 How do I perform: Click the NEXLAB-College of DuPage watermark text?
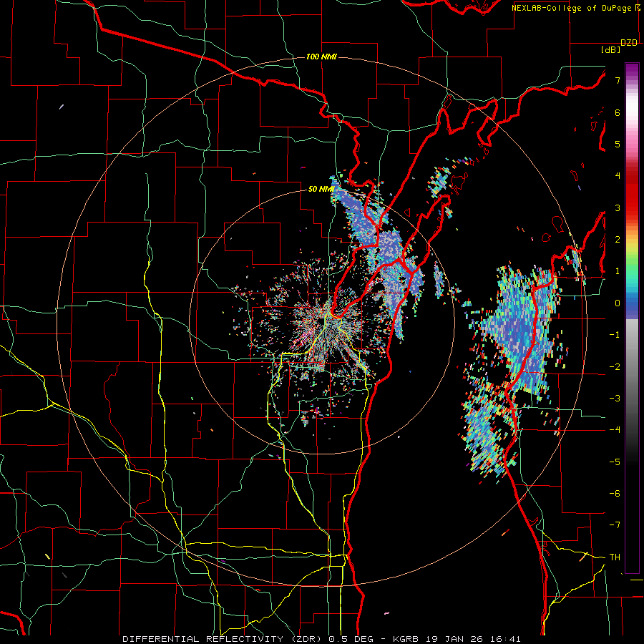571,8
